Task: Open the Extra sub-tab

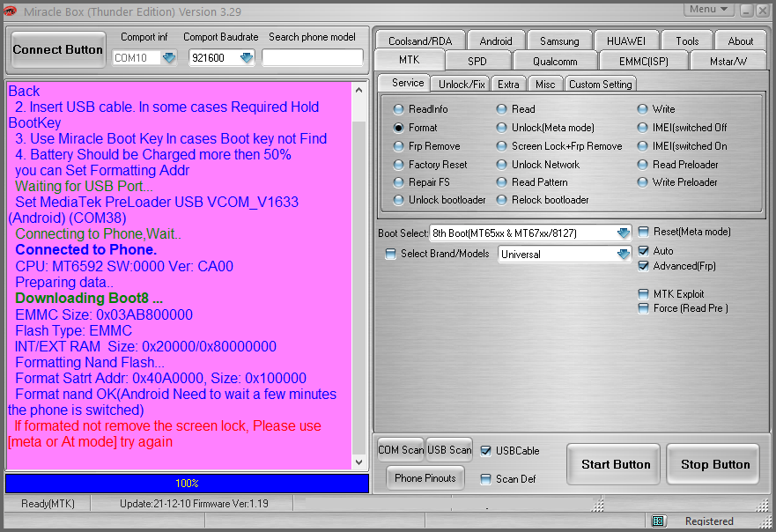Action: (508, 85)
